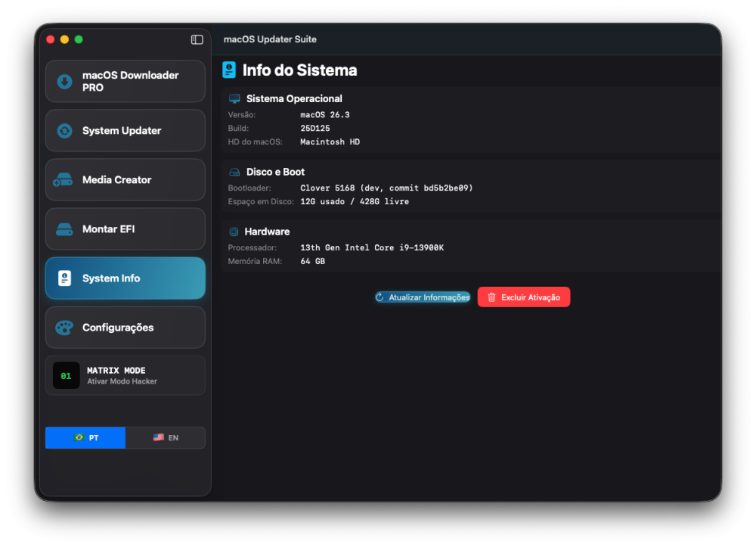Click the macOS 26.3 version value

pyautogui.click(x=325, y=115)
